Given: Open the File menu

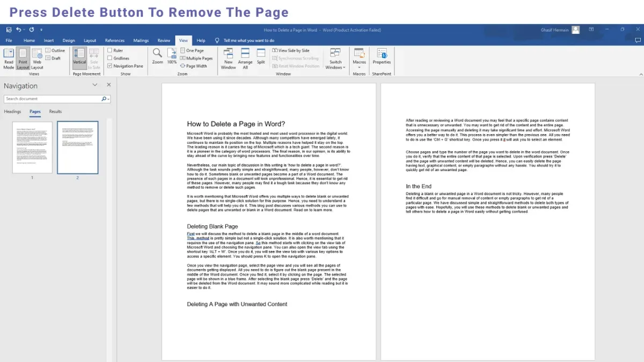Looking at the screenshot, I should coord(9,40).
